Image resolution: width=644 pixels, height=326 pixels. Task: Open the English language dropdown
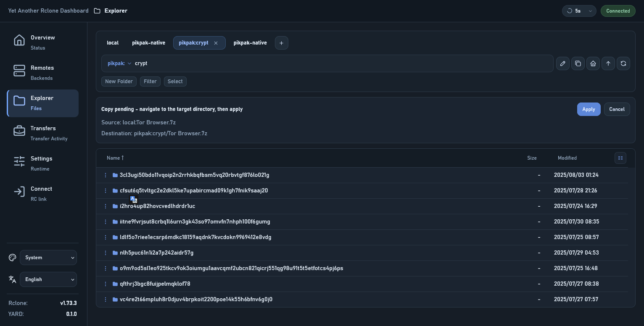tap(48, 279)
